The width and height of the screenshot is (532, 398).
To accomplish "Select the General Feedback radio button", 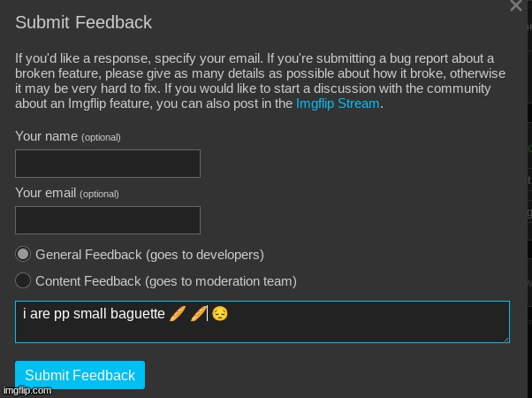I will click(24, 254).
